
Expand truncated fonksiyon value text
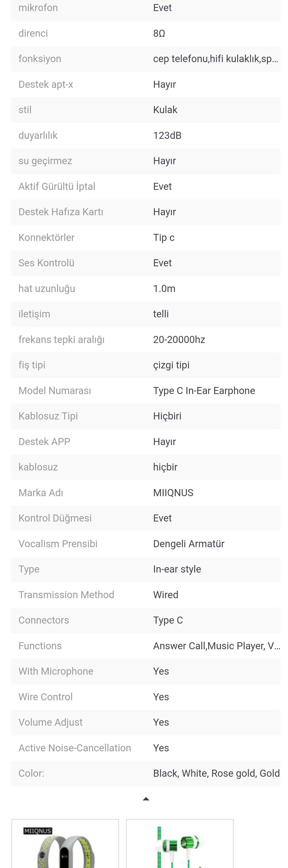tap(215, 59)
